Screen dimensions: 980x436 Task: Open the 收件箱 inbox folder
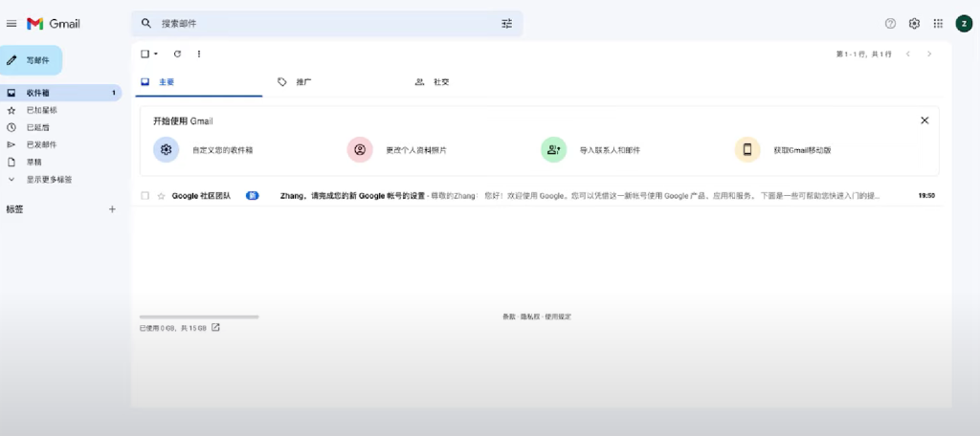(60, 93)
